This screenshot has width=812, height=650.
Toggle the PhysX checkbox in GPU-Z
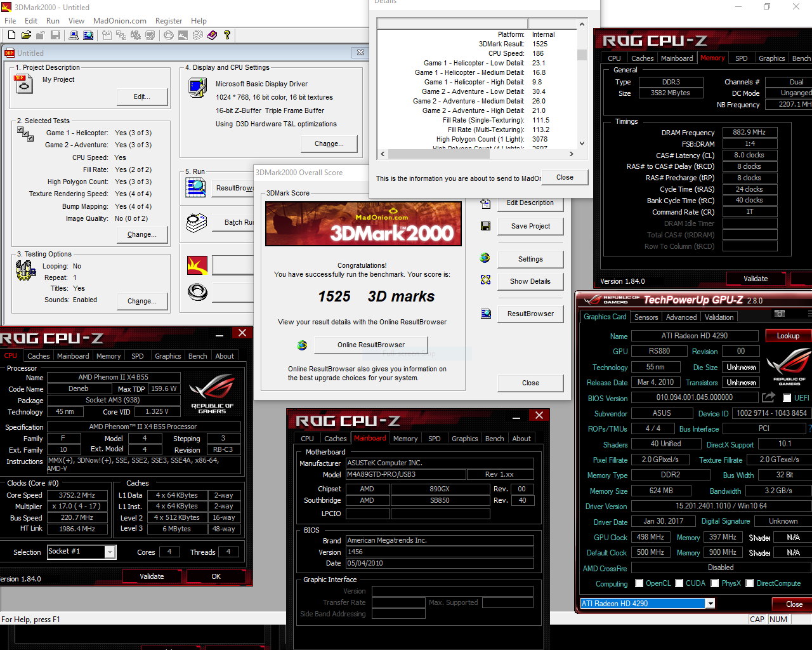(x=715, y=583)
